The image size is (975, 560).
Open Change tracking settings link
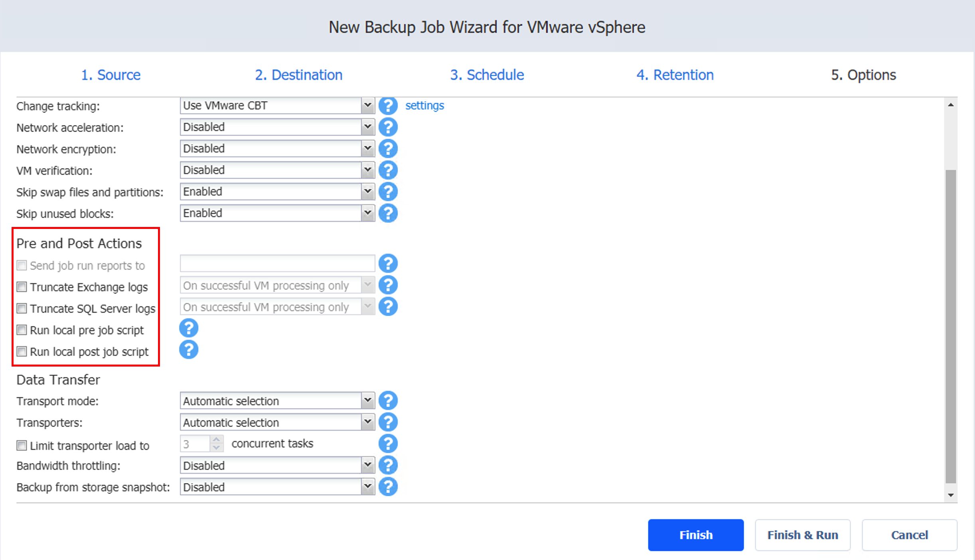pos(424,105)
